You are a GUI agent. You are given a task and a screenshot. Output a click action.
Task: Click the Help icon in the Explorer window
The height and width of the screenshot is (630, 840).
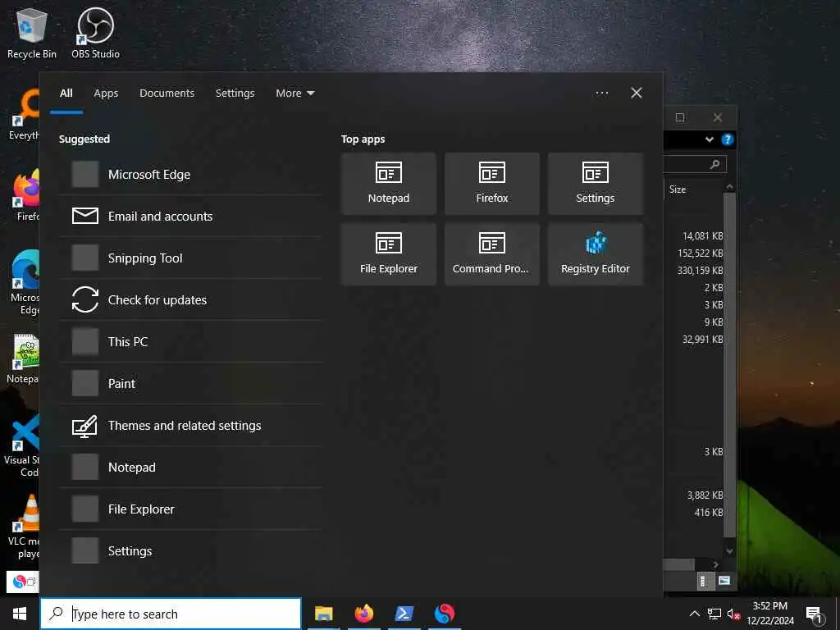click(727, 139)
